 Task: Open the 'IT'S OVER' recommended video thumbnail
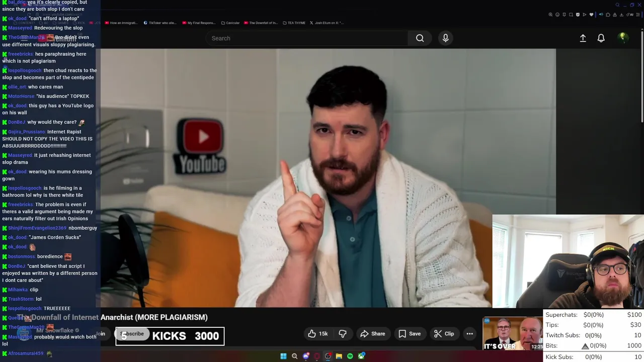(x=513, y=334)
